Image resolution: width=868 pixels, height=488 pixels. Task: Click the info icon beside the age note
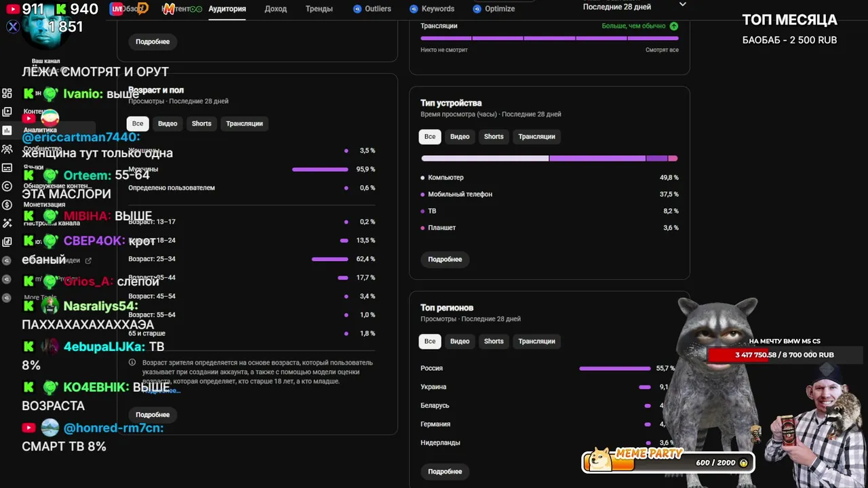coord(132,363)
